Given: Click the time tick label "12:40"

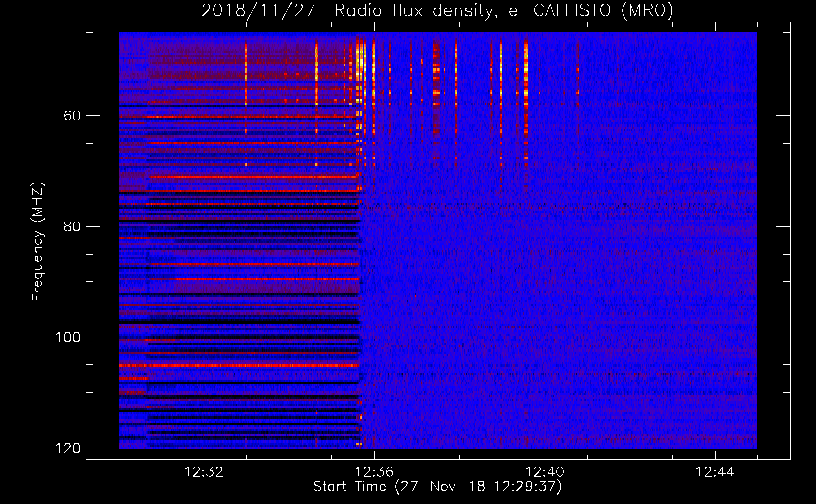Looking at the screenshot, I should (545, 472).
